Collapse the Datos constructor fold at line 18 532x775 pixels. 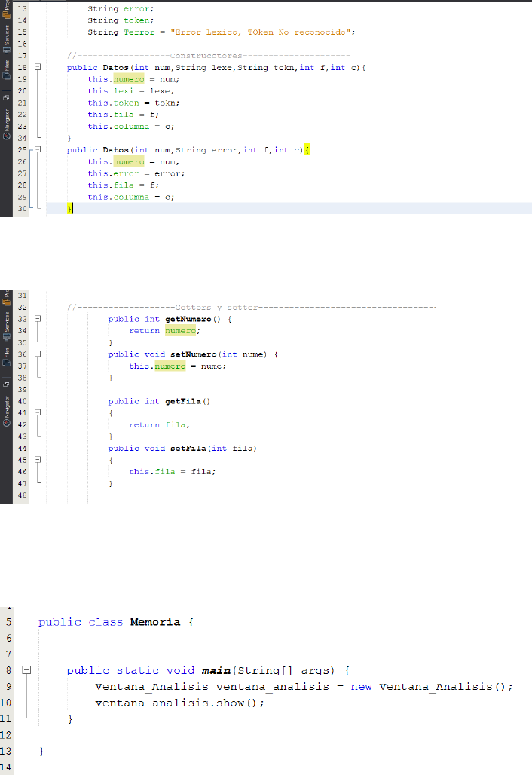[x=38, y=67]
